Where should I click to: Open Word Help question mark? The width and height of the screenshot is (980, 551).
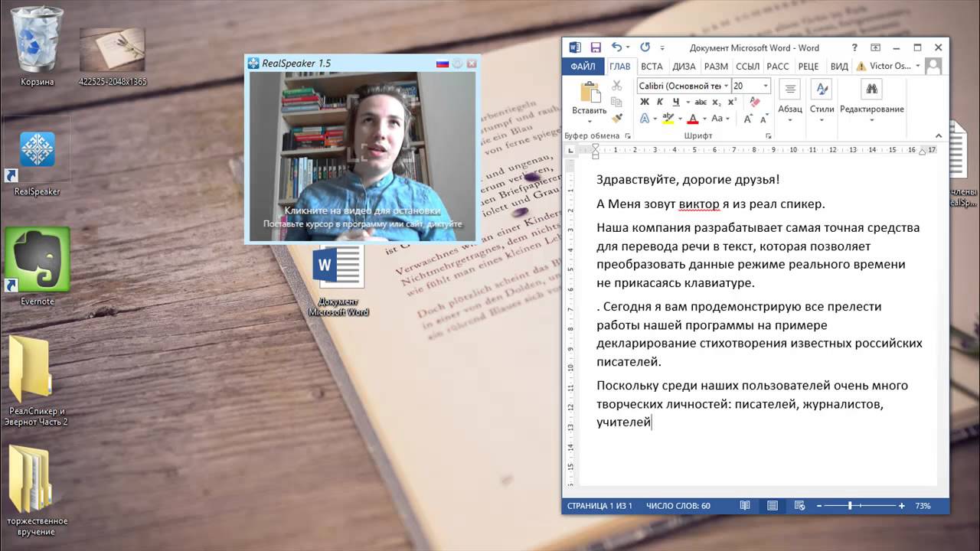[x=855, y=47]
